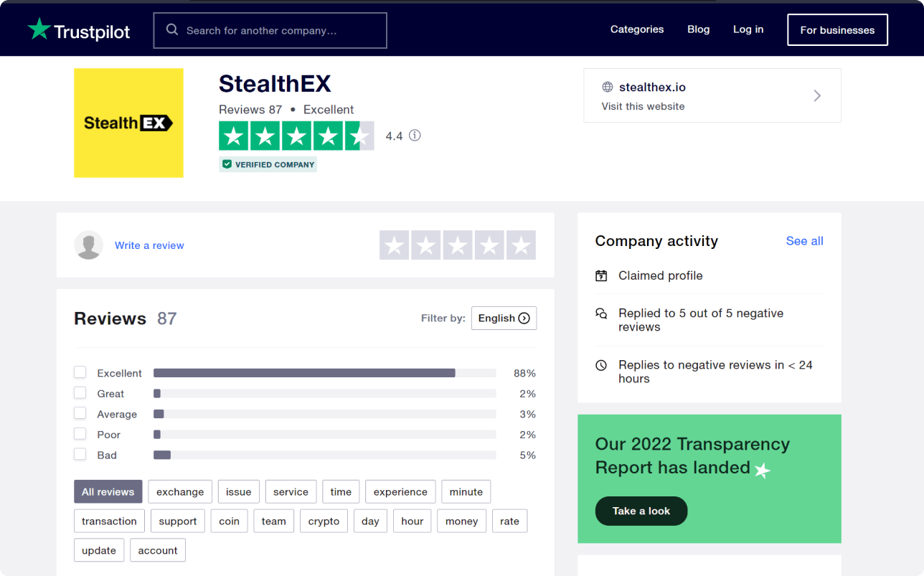Image resolution: width=924 pixels, height=576 pixels.
Task: Check the Excellent filter checkbox
Action: (x=80, y=372)
